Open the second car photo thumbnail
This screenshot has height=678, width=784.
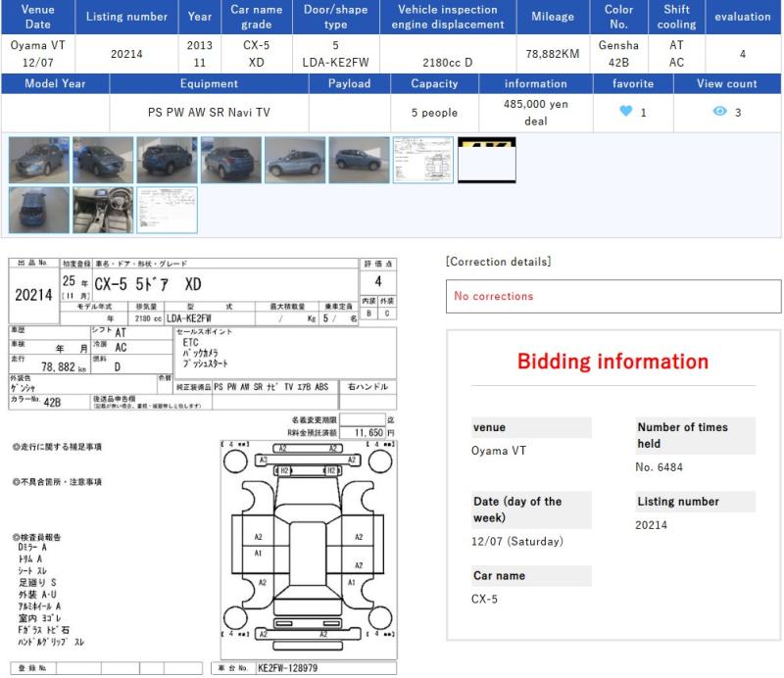point(103,160)
